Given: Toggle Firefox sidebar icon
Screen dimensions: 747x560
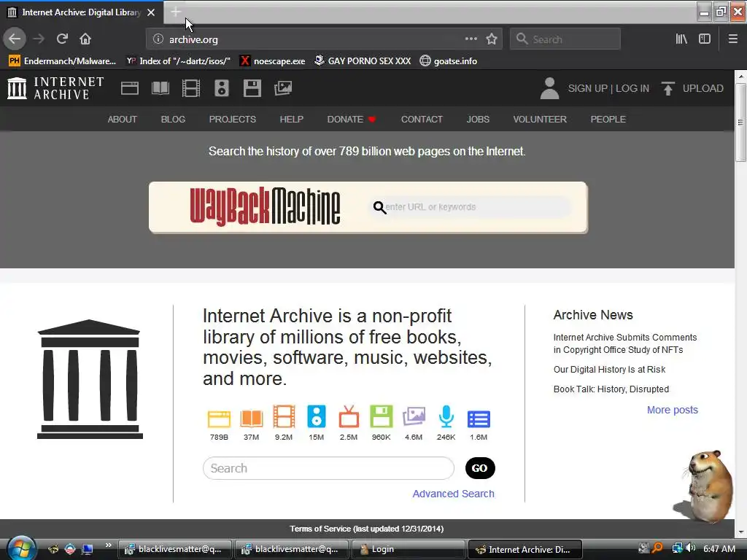Looking at the screenshot, I should pyautogui.click(x=705, y=39).
